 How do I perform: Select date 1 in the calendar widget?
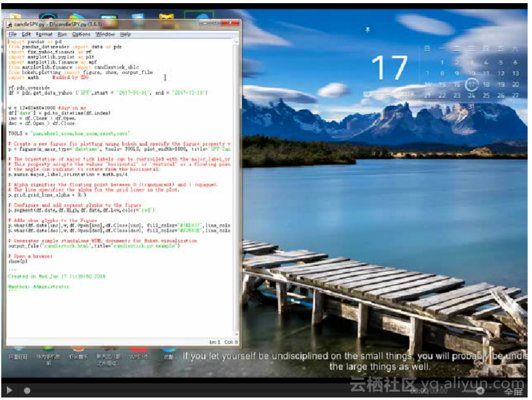(442, 62)
